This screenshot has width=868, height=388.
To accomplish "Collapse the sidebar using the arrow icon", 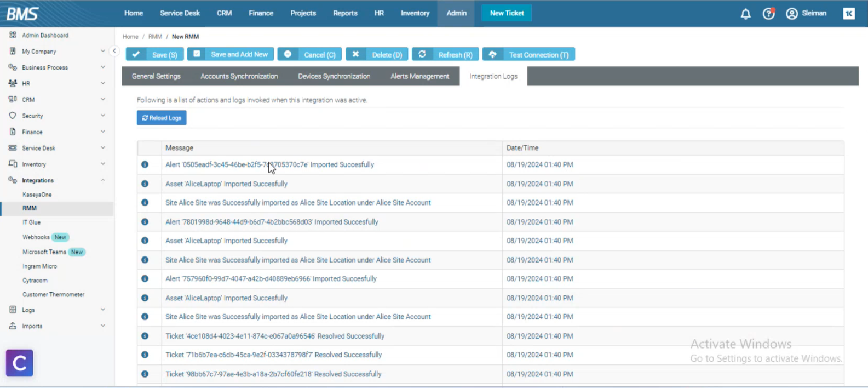I will click(114, 51).
